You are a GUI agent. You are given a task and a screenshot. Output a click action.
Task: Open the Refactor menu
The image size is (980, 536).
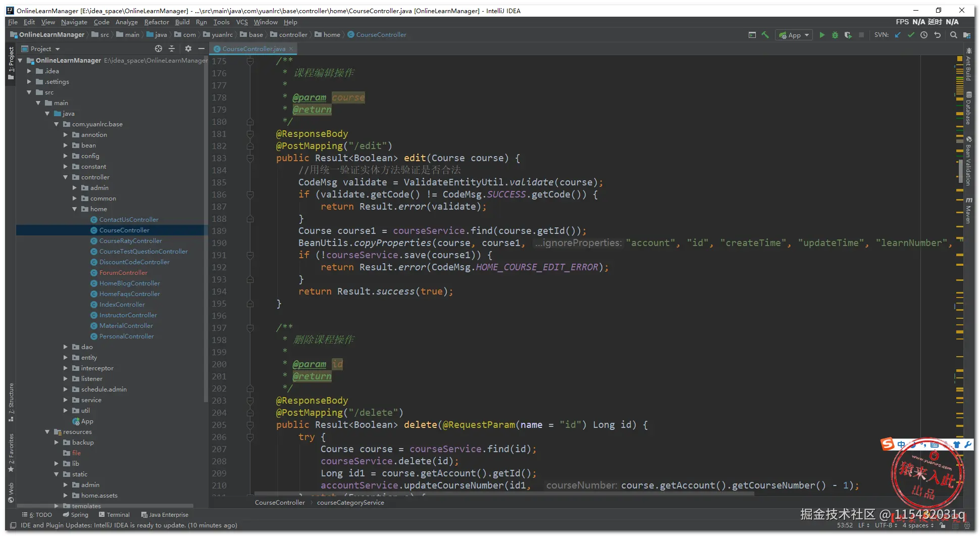pos(157,22)
